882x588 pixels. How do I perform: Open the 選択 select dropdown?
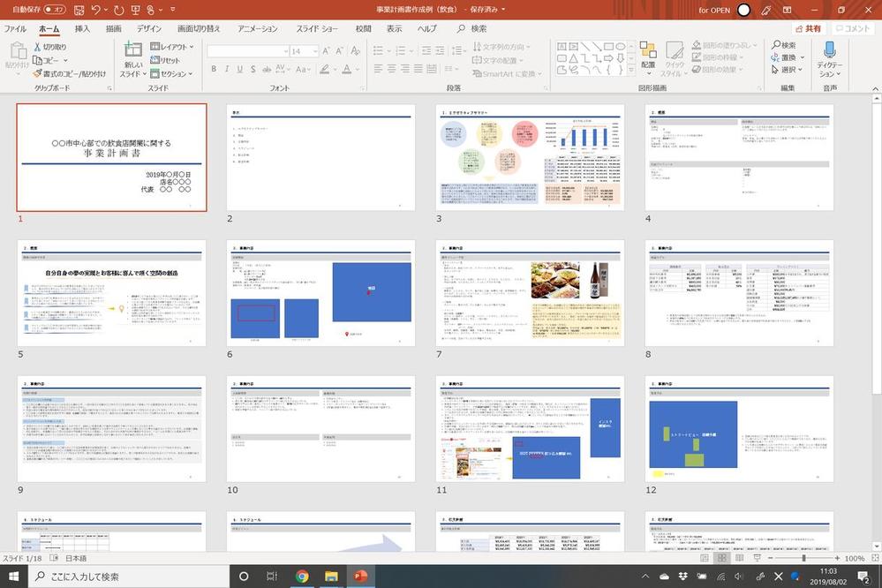click(x=800, y=70)
